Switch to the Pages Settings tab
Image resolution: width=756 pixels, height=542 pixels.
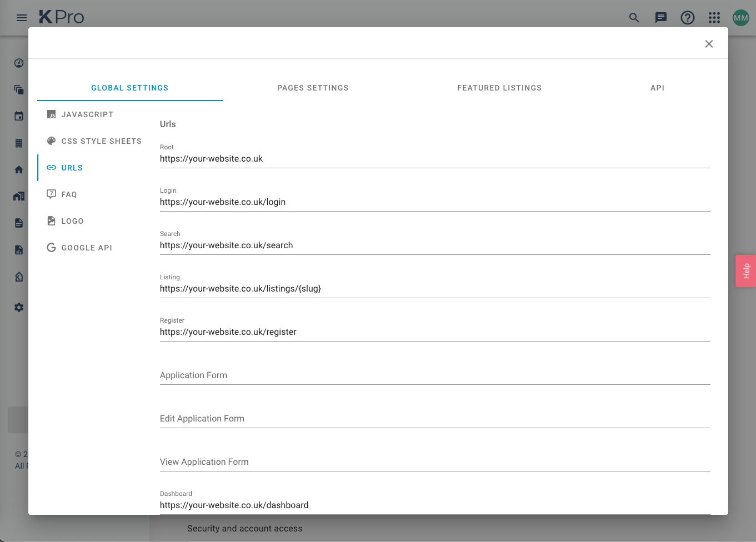click(x=313, y=88)
